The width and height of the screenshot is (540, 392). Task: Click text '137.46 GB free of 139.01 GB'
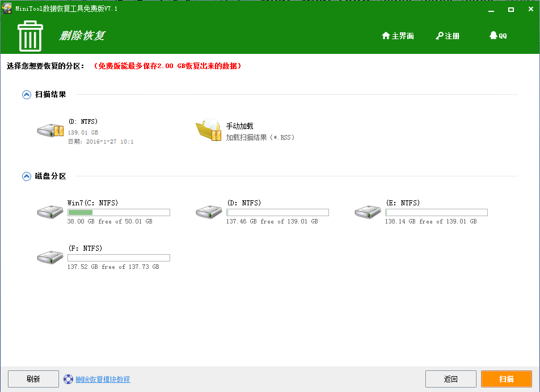tap(272, 221)
